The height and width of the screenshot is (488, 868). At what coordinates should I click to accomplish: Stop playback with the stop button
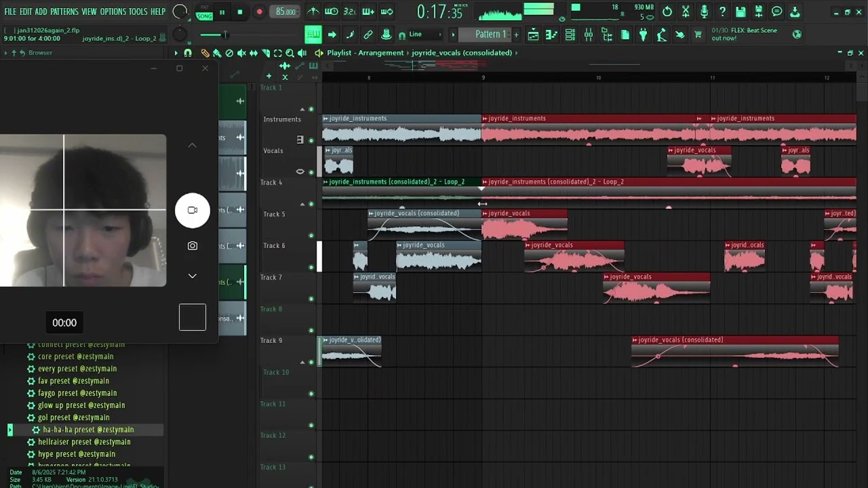[239, 12]
